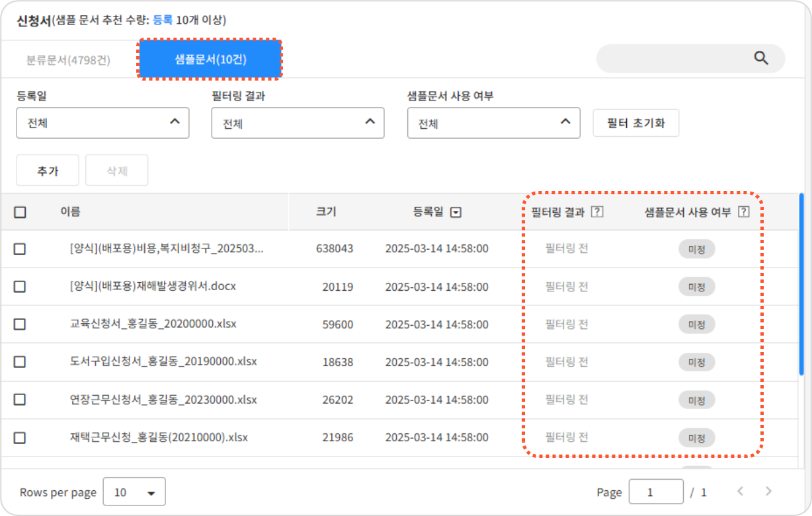Expand the 필터링 결과 filter dropdown

pos(298,123)
